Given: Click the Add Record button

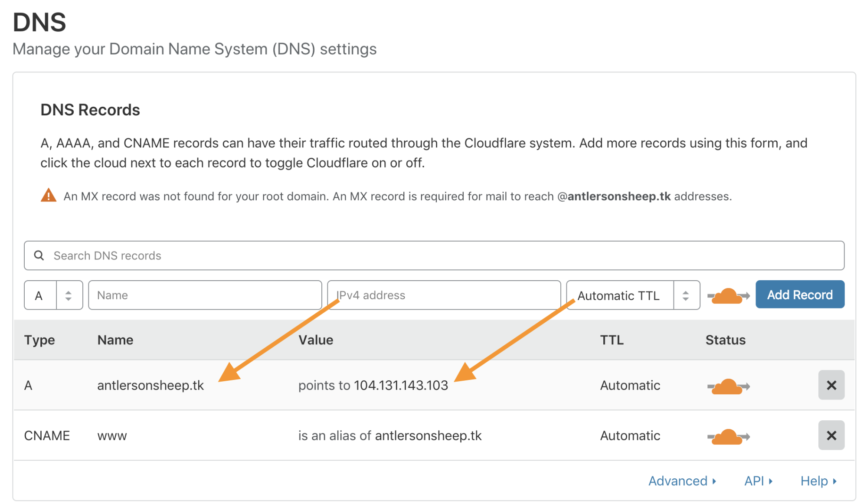Looking at the screenshot, I should pyautogui.click(x=800, y=295).
